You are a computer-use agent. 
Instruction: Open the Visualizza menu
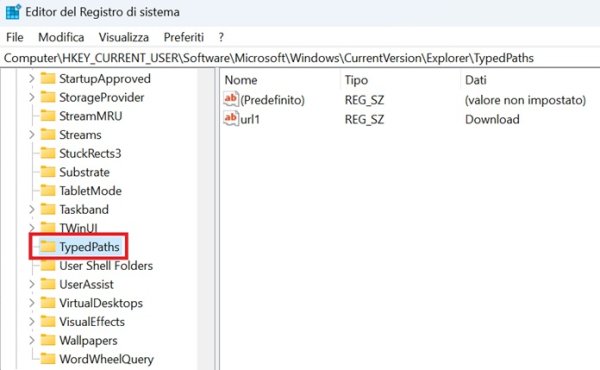[124, 37]
